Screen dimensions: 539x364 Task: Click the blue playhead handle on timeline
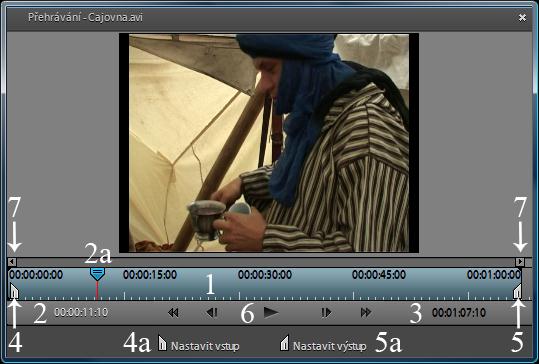97,274
